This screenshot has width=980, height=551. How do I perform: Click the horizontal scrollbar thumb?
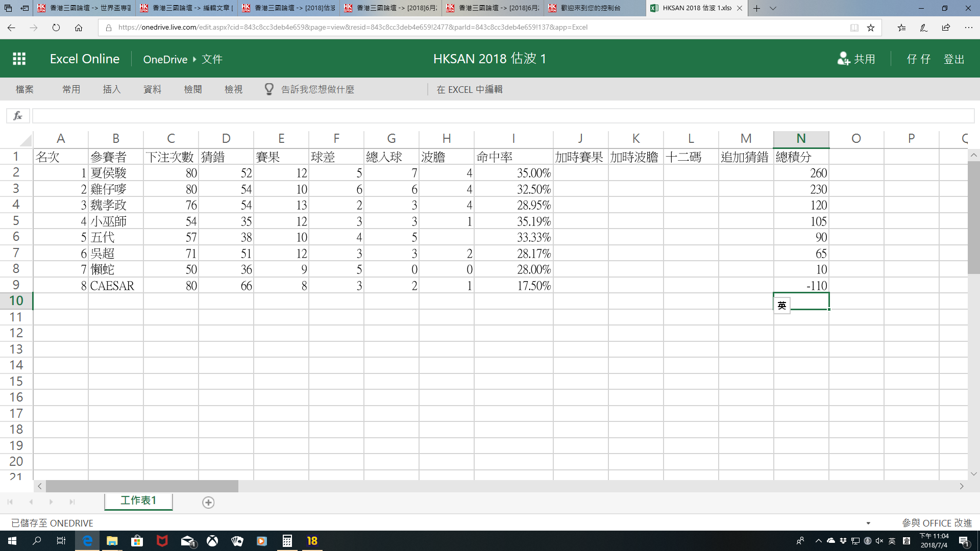142,486
